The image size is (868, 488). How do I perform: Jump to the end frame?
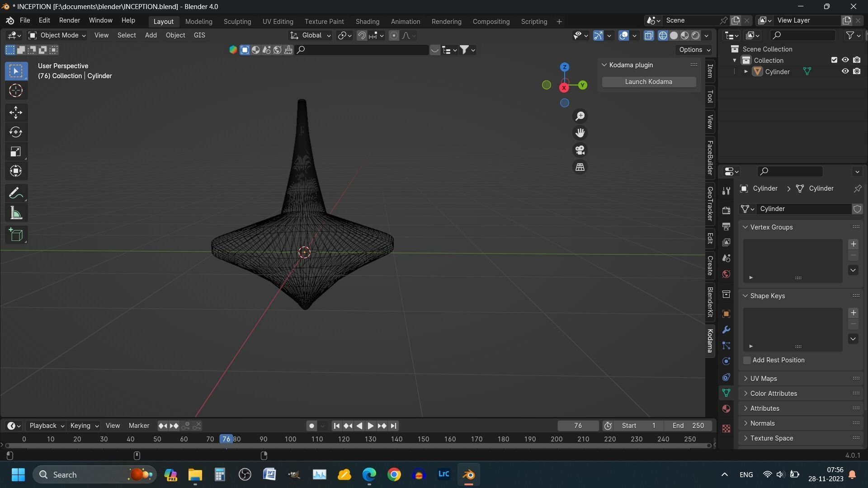[394, 426]
